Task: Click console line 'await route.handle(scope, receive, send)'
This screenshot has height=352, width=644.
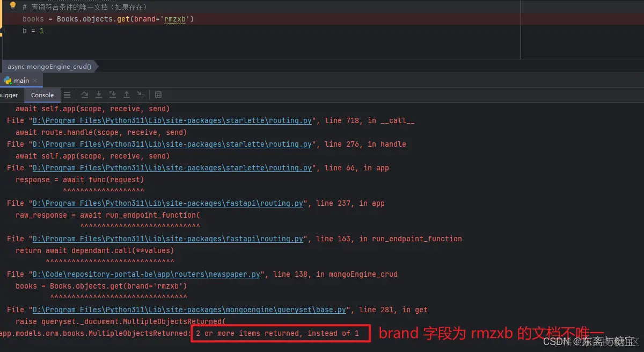Action: tap(101, 132)
